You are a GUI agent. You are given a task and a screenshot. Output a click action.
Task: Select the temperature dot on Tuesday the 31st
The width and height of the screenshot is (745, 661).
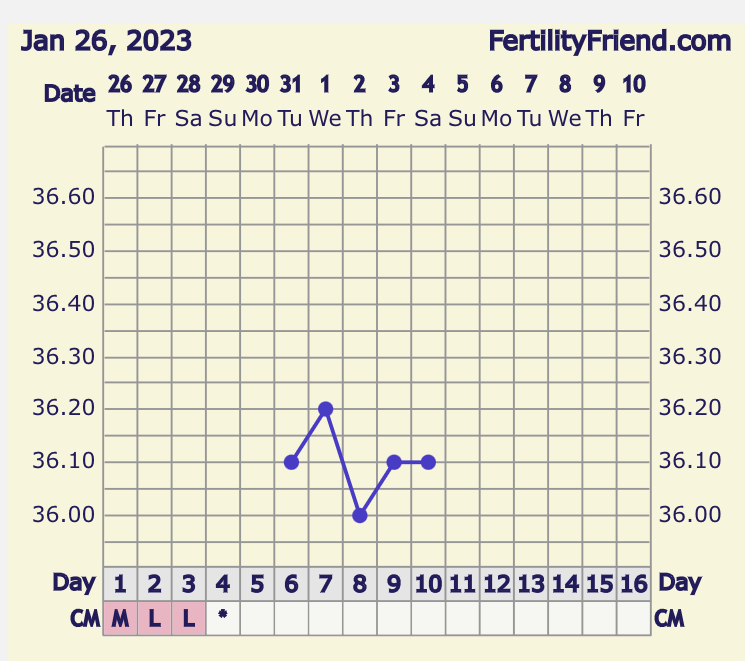[291, 462]
